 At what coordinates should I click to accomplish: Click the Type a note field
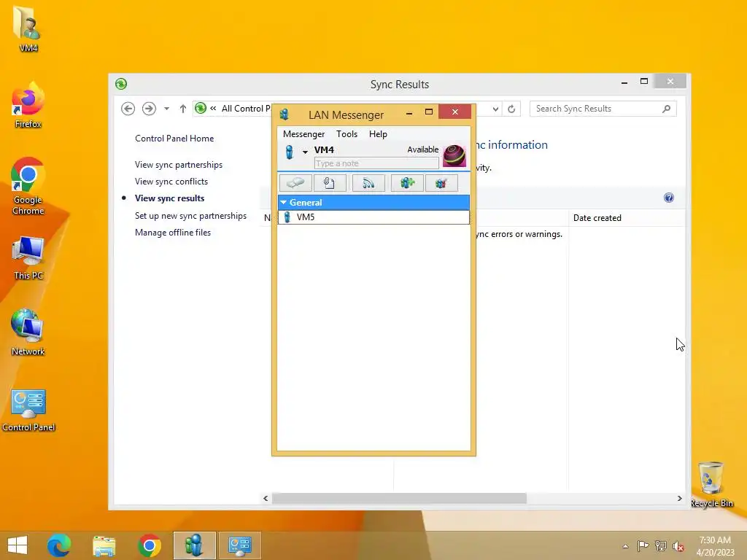coord(376,163)
